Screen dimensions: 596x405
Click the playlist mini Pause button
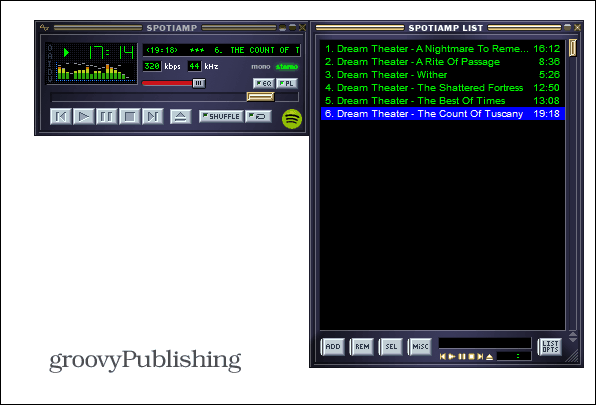[462, 357]
